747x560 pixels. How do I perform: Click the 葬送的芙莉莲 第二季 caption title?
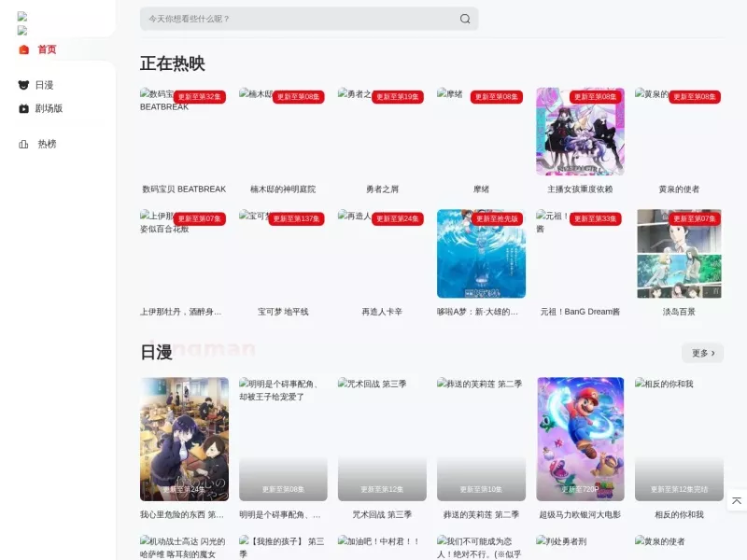[x=481, y=515]
